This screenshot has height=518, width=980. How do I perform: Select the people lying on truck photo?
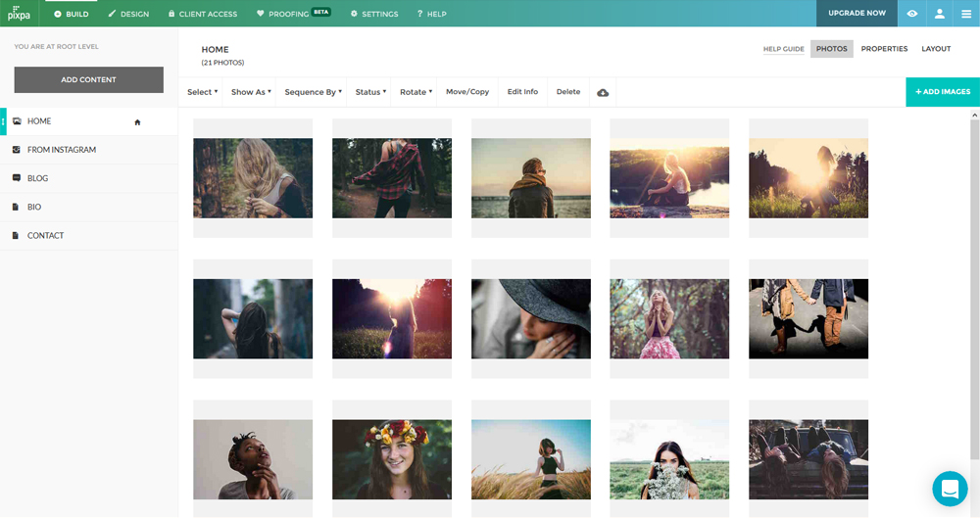pyautogui.click(x=808, y=459)
